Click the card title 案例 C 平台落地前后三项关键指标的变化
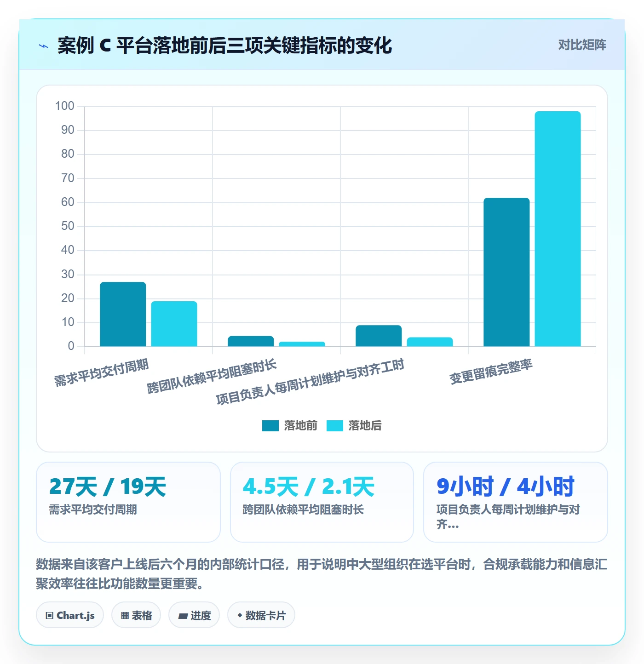Image resolution: width=644 pixels, height=664 pixels. click(224, 46)
